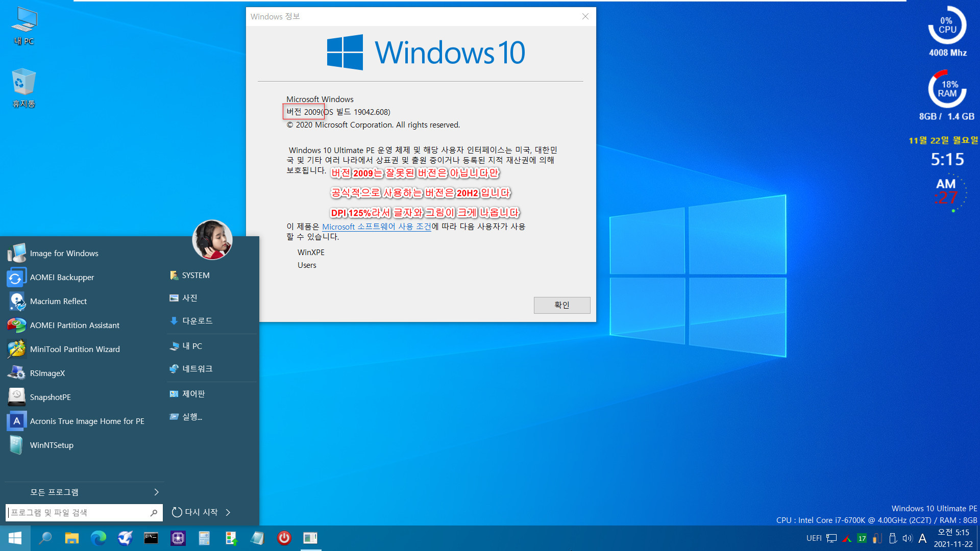
Task: Open SYSTEM folder in start menu
Action: point(212,275)
